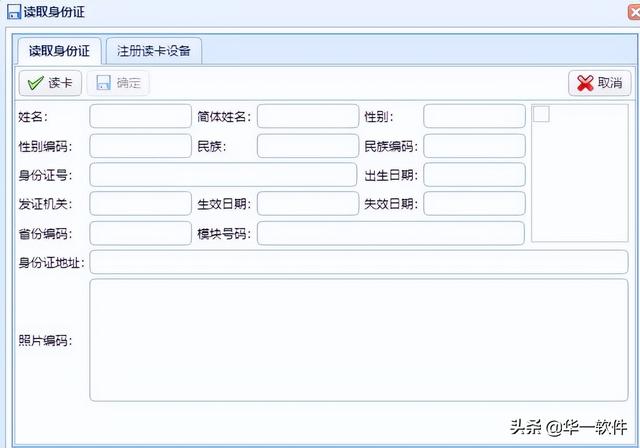Screen dimensions: 640x448
Task: Click the 照片编码 large text area
Action: [x=359, y=340]
